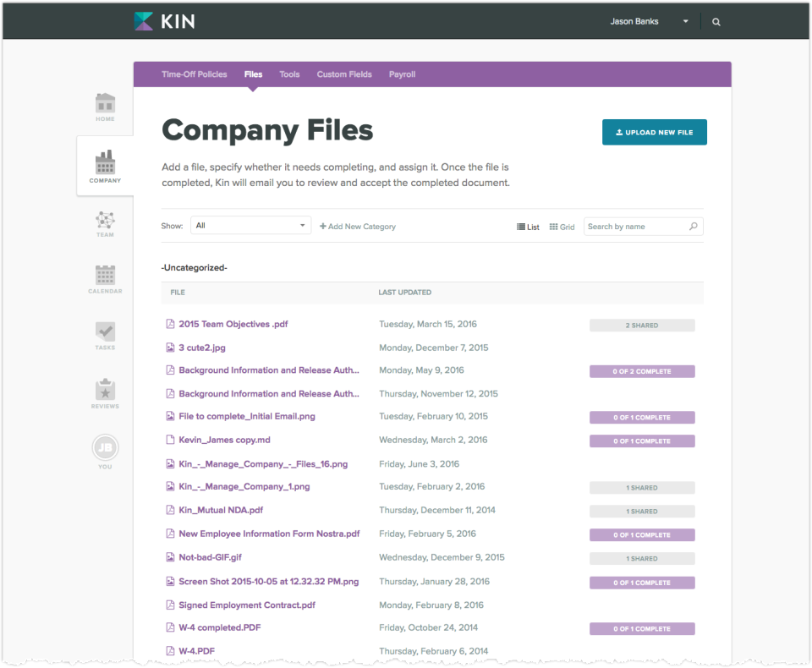Open Not-bad-GIF.gif file
812x668 pixels.
point(211,557)
